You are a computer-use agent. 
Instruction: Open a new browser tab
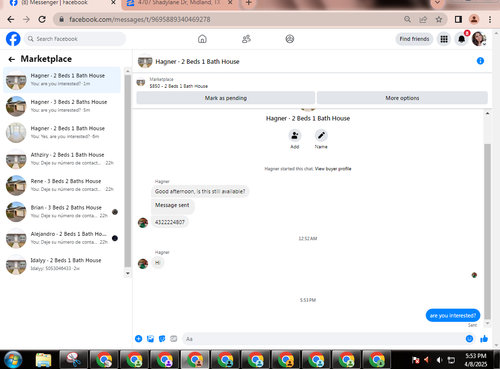coord(249,3)
